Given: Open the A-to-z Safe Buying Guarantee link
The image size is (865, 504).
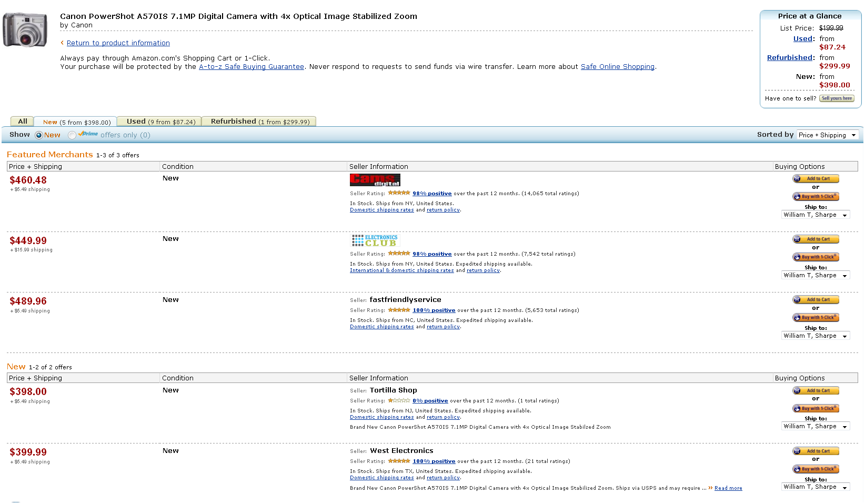Looking at the screenshot, I should [x=252, y=67].
